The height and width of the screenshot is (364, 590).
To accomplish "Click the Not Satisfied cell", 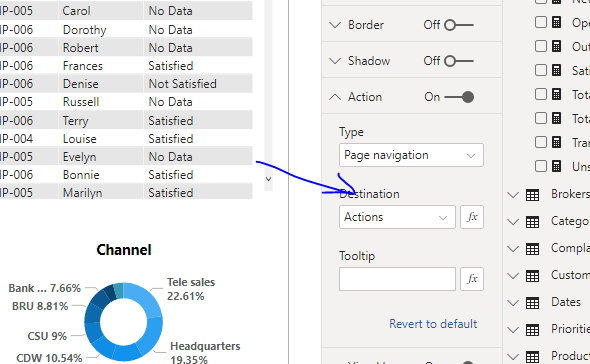I will [x=182, y=84].
